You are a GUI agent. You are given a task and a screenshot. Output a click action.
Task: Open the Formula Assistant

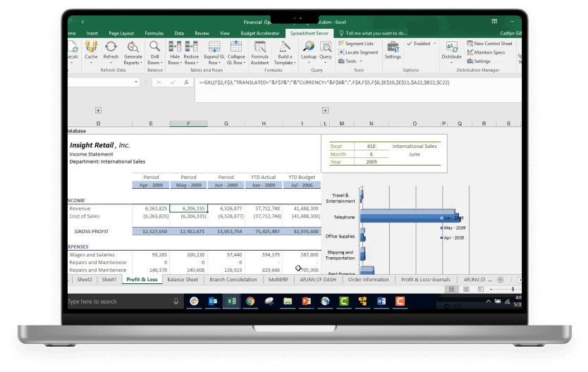259,53
